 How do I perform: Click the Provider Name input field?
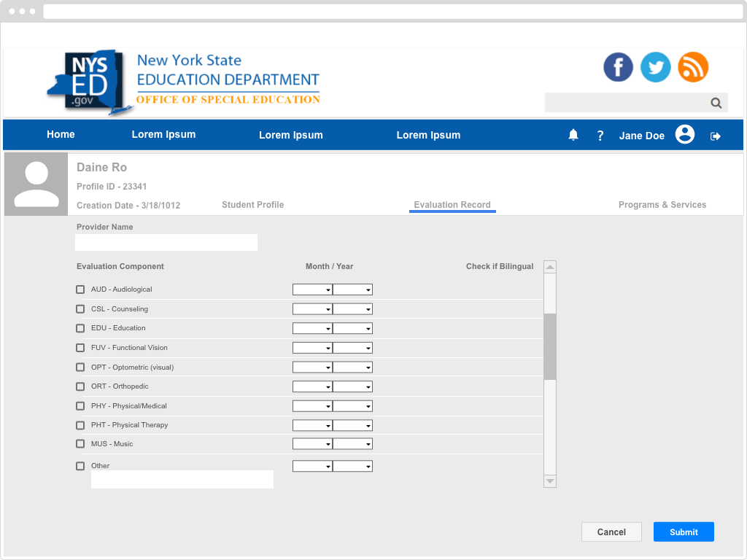[166, 242]
